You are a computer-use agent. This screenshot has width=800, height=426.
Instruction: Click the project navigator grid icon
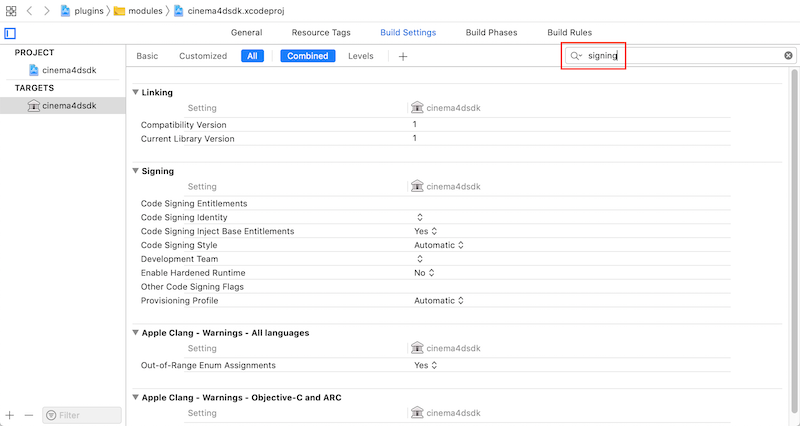coord(10,10)
